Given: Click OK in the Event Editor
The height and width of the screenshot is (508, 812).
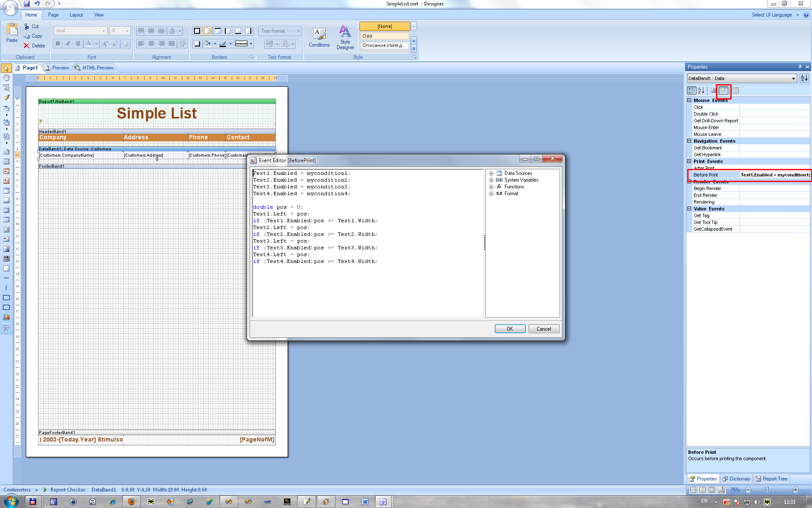Looking at the screenshot, I should point(510,329).
